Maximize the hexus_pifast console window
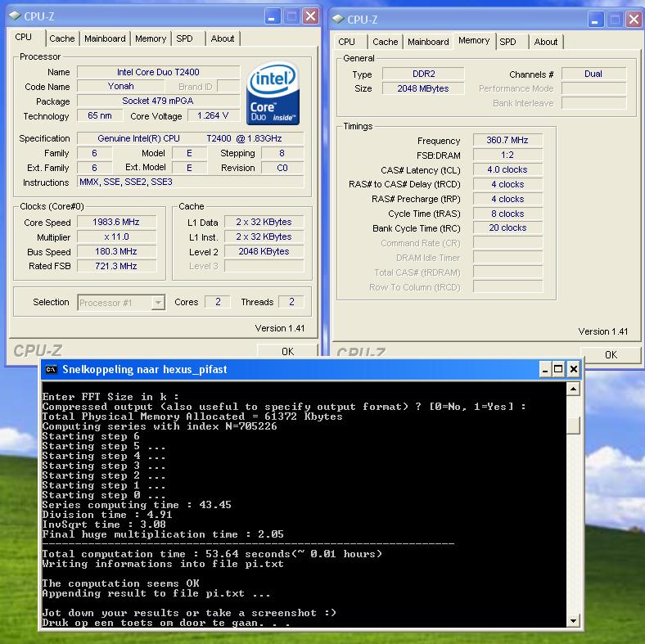Screen dimensions: 645x644 (558, 369)
